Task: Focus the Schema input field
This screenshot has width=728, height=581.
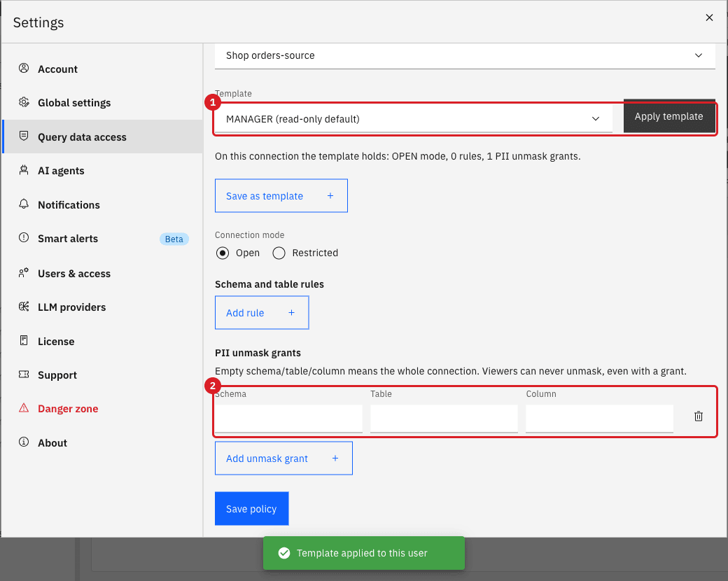Action: pos(288,419)
